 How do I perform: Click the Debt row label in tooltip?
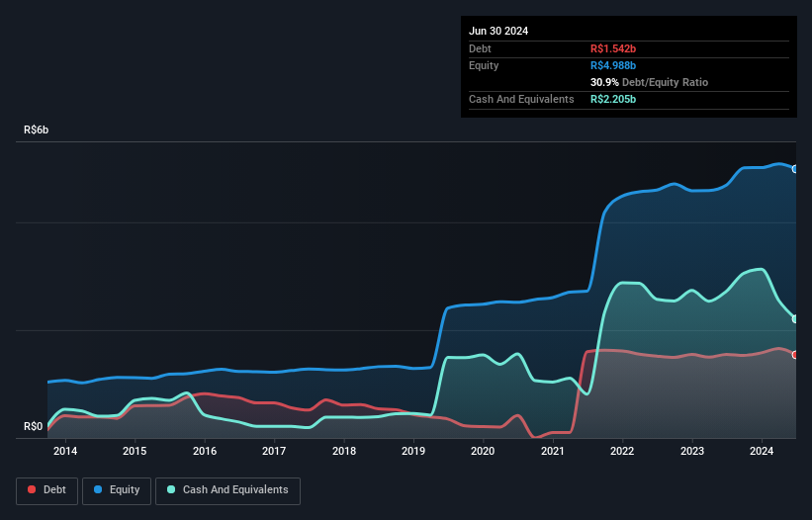(480, 48)
